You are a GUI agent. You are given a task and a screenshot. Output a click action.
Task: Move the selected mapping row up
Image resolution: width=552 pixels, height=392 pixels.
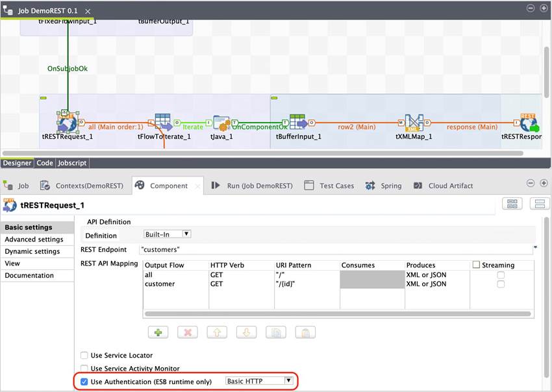point(217,332)
